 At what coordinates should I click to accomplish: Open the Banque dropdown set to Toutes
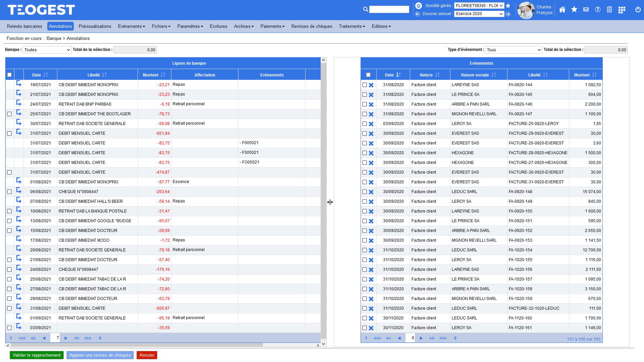point(47,50)
